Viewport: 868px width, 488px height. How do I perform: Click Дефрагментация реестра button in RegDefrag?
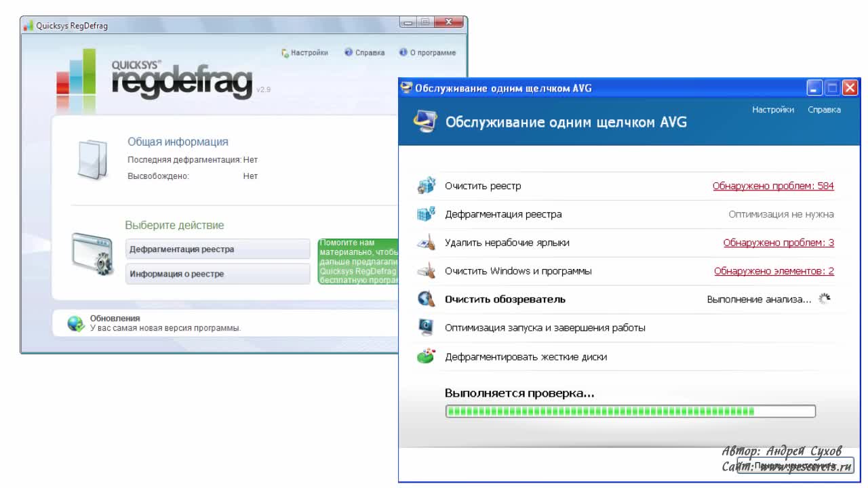pyautogui.click(x=218, y=249)
